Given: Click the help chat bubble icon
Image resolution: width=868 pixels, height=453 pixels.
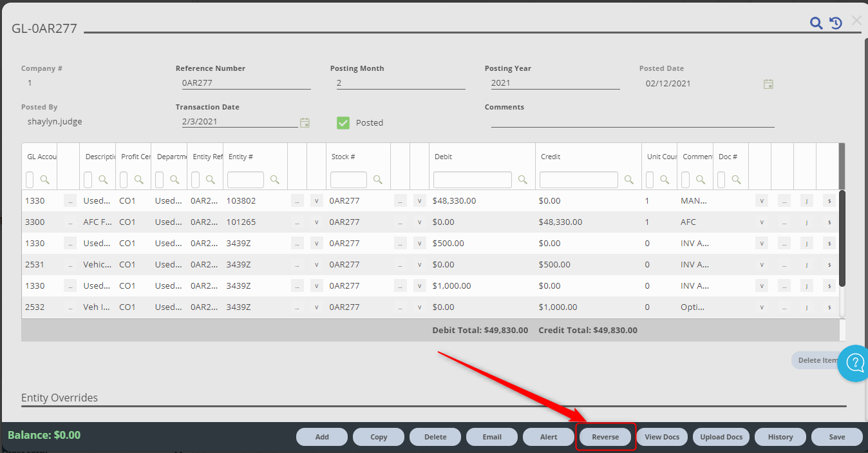Looking at the screenshot, I should point(855,363).
